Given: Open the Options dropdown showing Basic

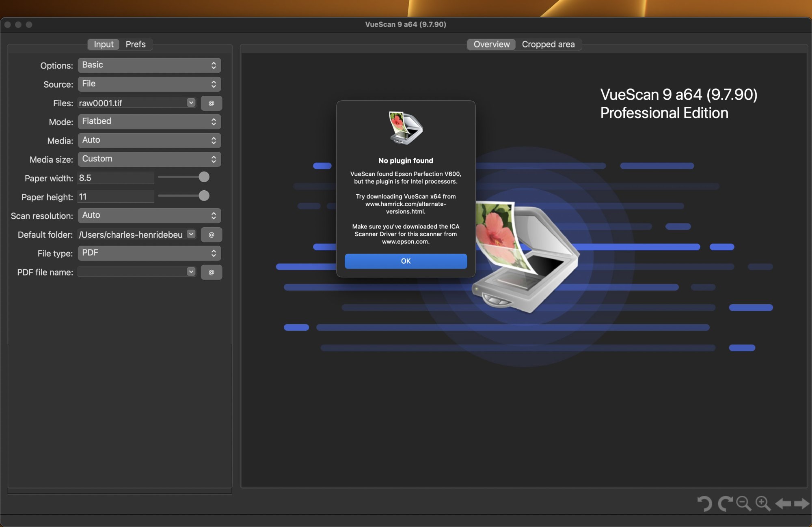Looking at the screenshot, I should [149, 65].
